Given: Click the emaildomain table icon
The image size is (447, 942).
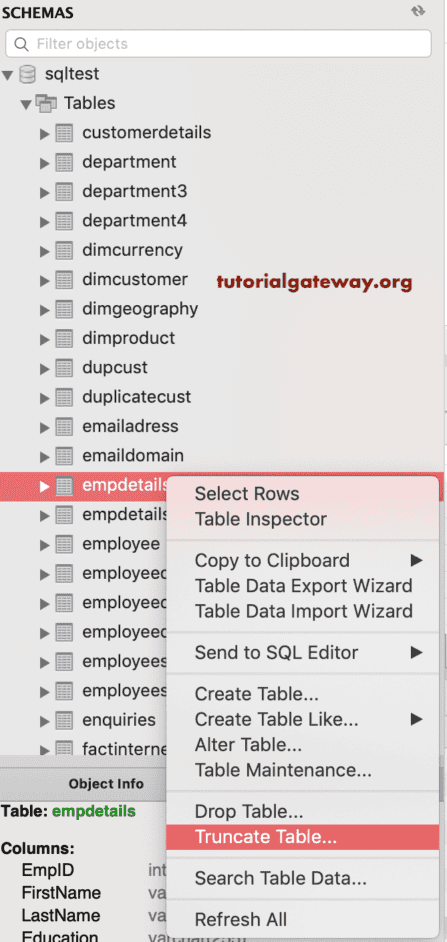Looking at the screenshot, I should click(x=64, y=457).
